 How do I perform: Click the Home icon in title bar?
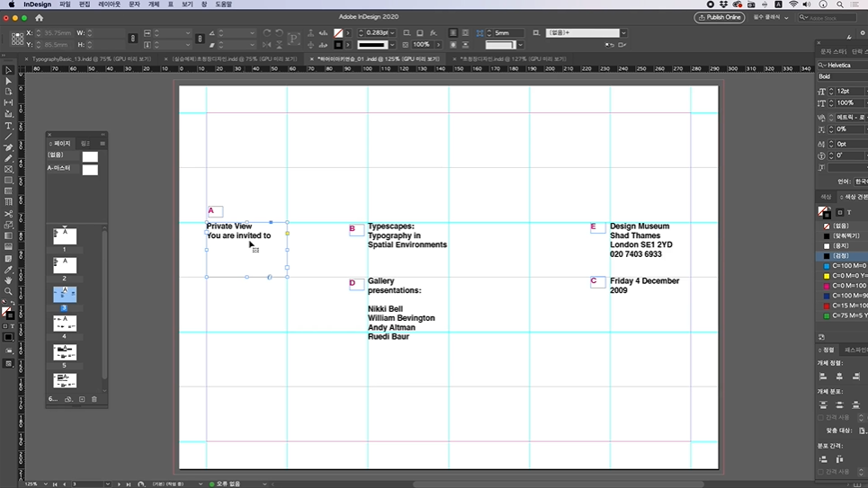point(40,18)
